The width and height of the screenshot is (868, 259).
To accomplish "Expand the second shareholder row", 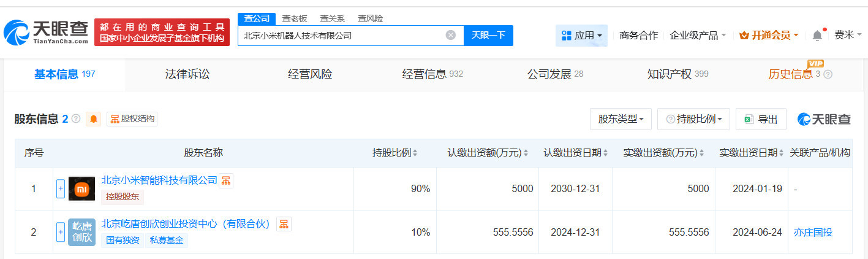I will click(61, 233).
